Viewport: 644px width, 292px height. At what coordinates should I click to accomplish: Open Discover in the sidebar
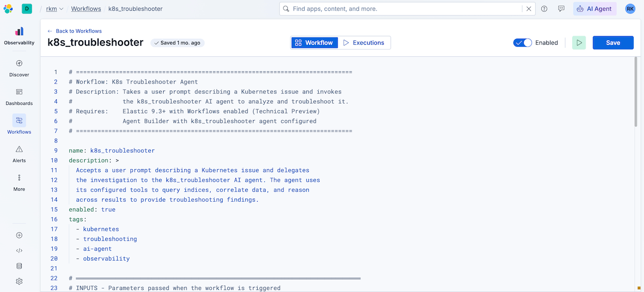(19, 69)
